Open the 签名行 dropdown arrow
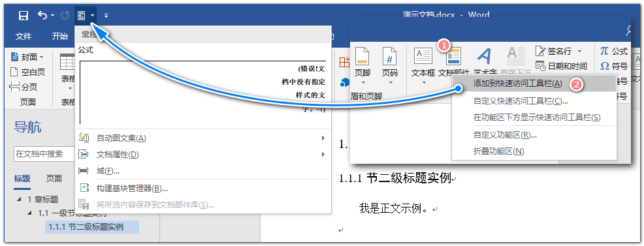644x246 pixels. click(x=579, y=52)
